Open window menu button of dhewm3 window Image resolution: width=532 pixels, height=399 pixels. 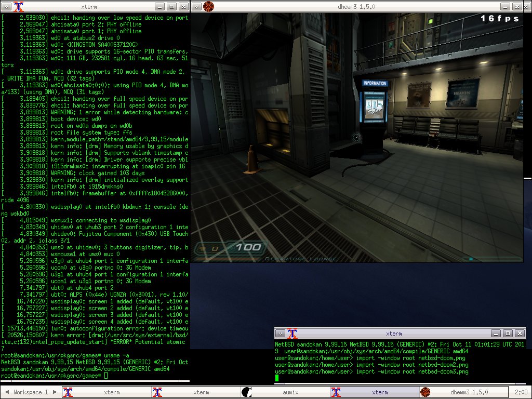(197, 6)
